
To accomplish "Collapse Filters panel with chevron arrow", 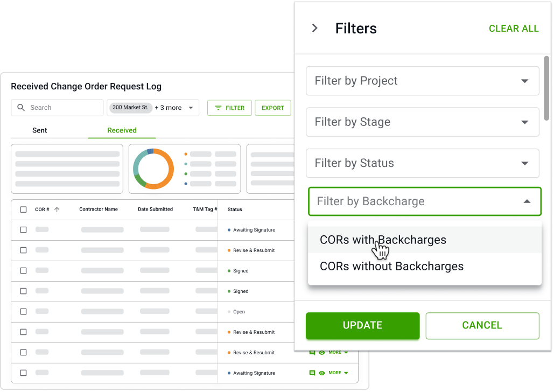I will coord(315,29).
